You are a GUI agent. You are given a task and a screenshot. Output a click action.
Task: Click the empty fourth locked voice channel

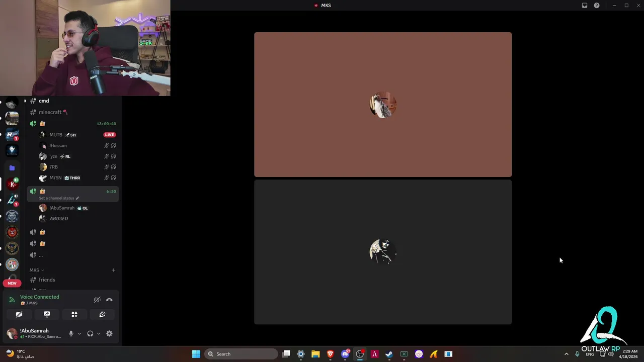73,244
